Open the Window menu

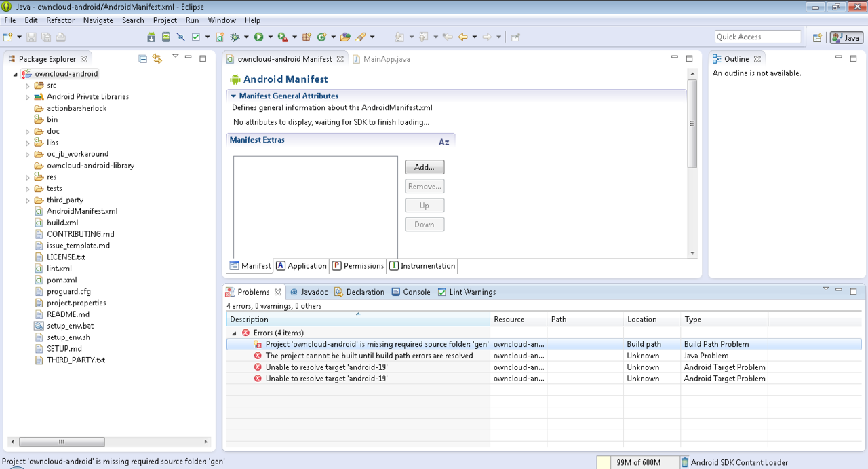point(222,20)
